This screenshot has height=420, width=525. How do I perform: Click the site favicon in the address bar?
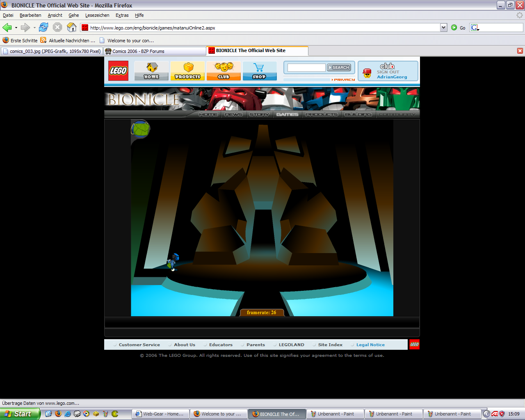(85, 27)
